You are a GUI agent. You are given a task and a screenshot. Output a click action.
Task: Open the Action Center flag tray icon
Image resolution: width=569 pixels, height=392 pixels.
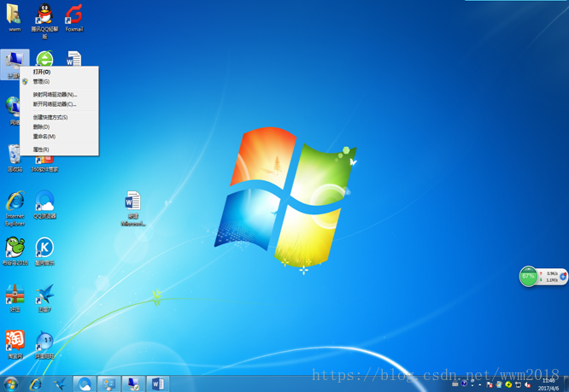[490, 385]
